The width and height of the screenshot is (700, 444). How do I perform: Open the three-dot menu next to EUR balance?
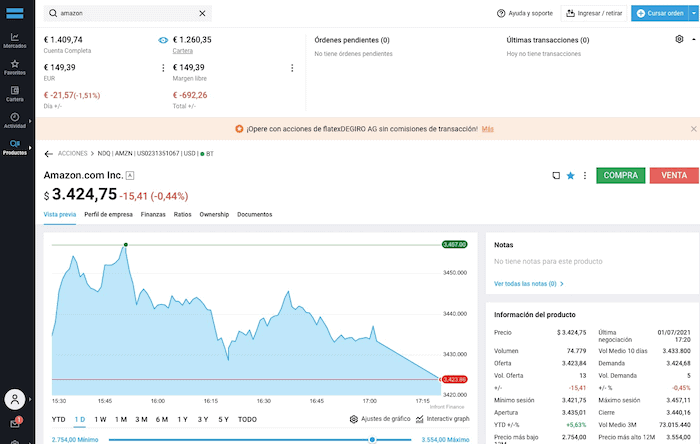point(163,68)
